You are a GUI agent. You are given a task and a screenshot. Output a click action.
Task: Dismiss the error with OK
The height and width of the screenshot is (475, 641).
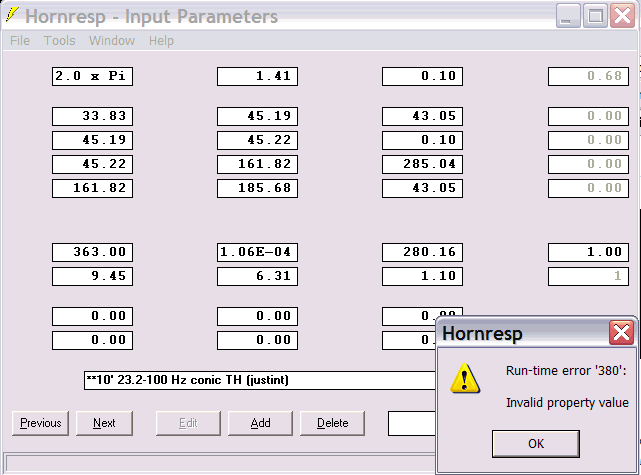pyautogui.click(x=536, y=444)
